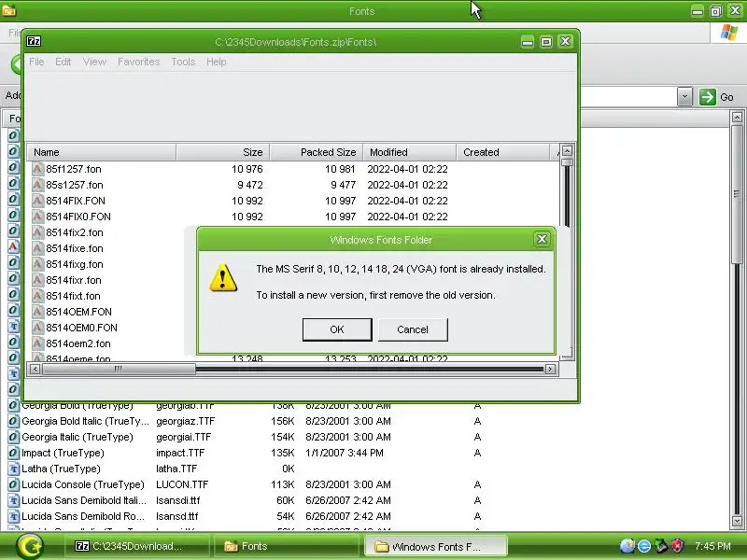Select the 8514fixt.fon file icon
Viewport: 747px width, 560px height.
(37, 296)
